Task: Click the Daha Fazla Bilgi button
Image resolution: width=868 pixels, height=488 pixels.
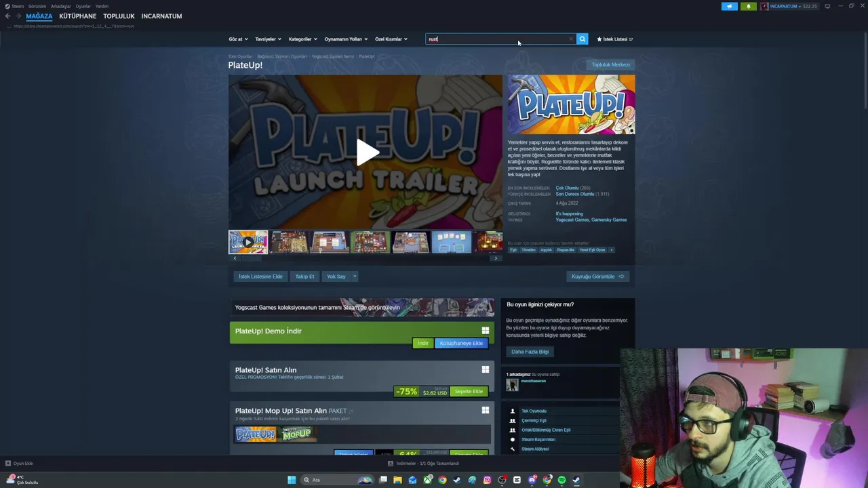Action: pyautogui.click(x=530, y=352)
